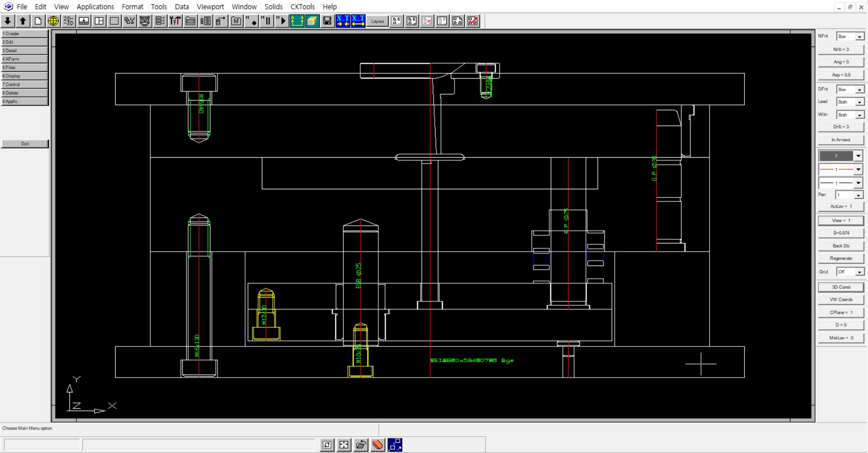The width and height of the screenshot is (868, 453).
Task: Click the X_T import arrows icon
Action: tap(343, 21)
